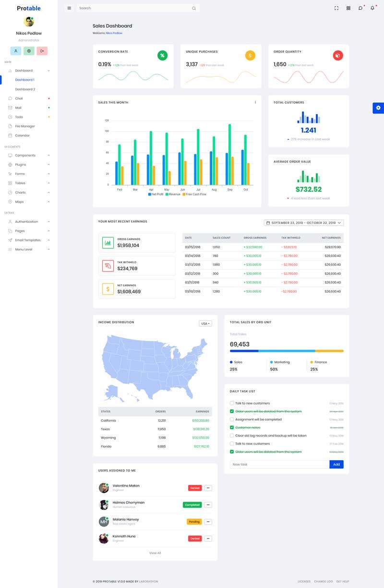Open the three-dot menu in Sales This Month
This screenshot has height=588, width=384.
click(255, 102)
